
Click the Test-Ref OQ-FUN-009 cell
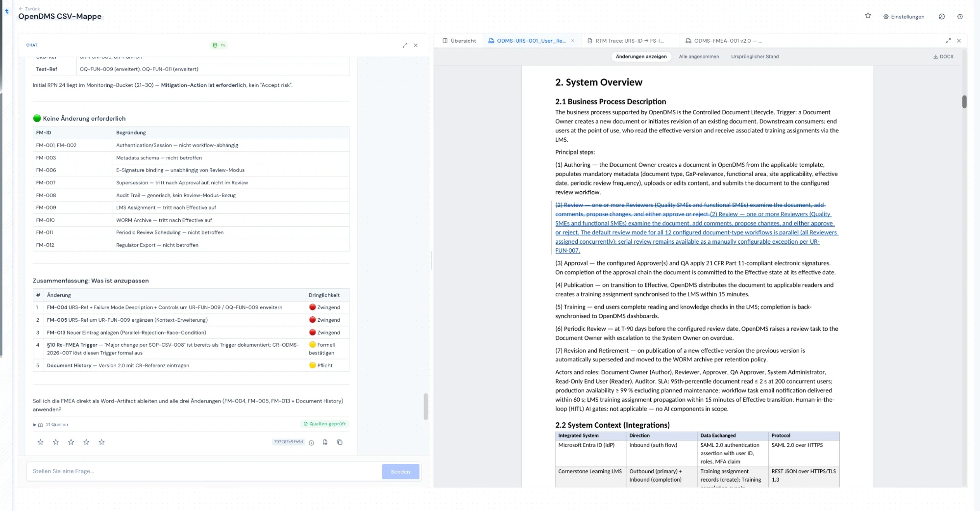[213, 69]
